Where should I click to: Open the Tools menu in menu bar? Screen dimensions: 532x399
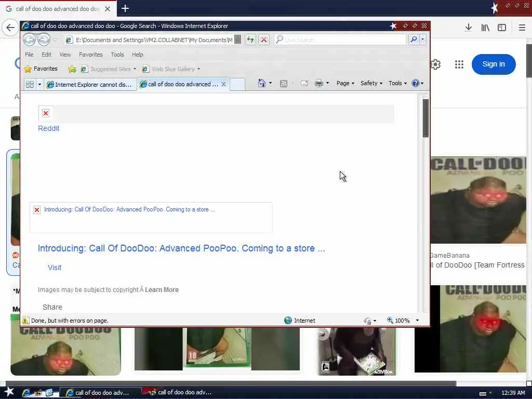(x=117, y=54)
